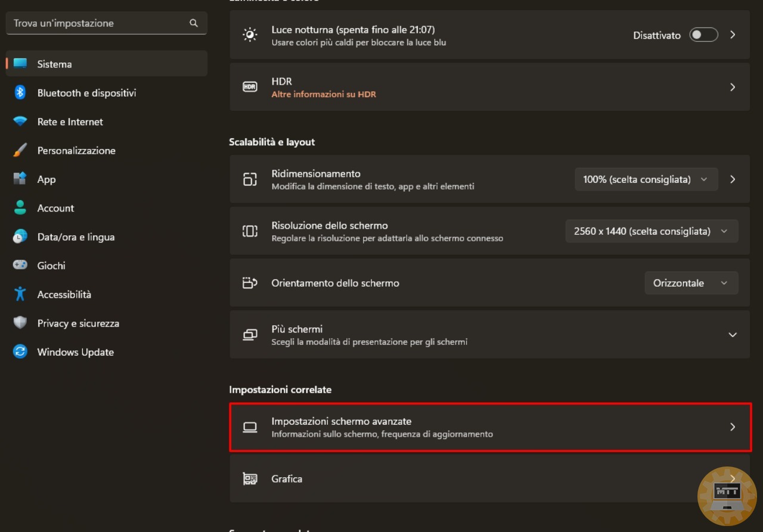Go to Privacy e sicurezza section
Image resolution: width=763 pixels, height=532 pixels.
click(x=107, y=323)
